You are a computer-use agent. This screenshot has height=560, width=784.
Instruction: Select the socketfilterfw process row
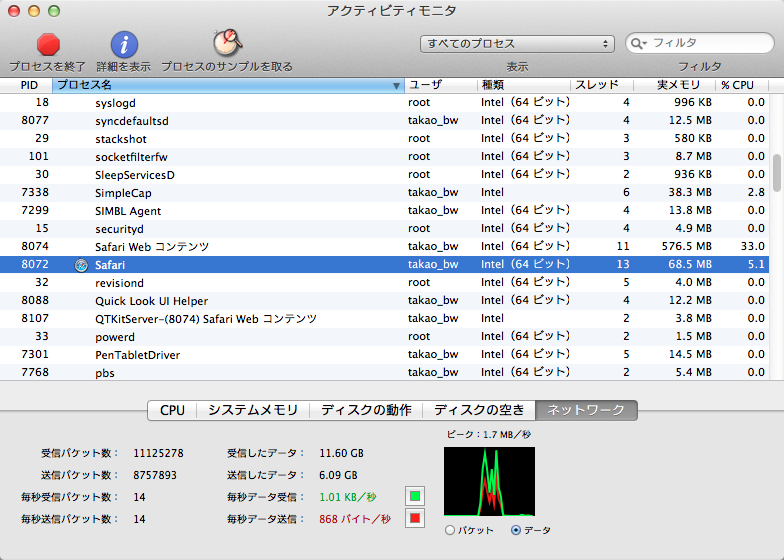pyautogui.click(x=384, y=156)
